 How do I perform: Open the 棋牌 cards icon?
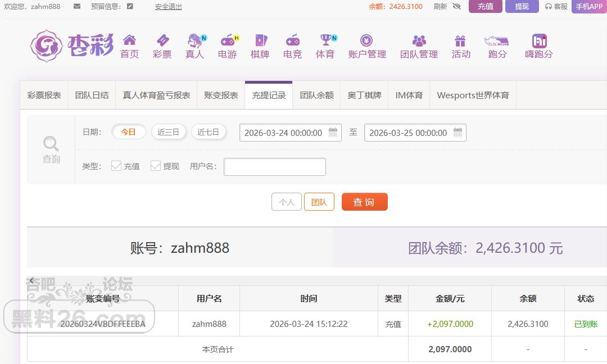point(261,40)
